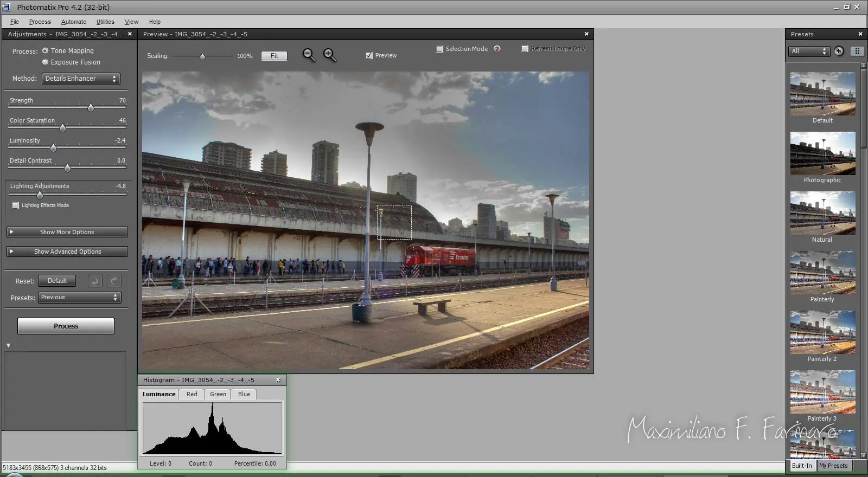868x477 pixels.
Task: Expand Show Advanced Options
Action: click(67, 252)
